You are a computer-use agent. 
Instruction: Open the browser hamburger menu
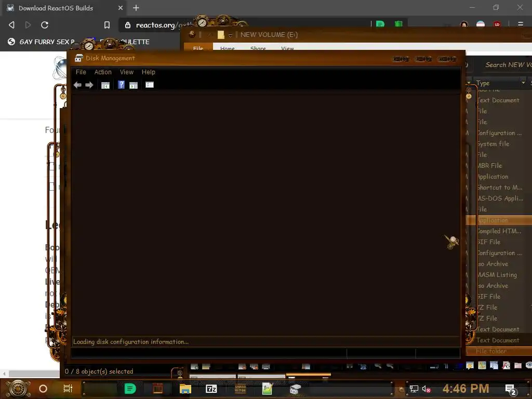[x=521, y=24]
